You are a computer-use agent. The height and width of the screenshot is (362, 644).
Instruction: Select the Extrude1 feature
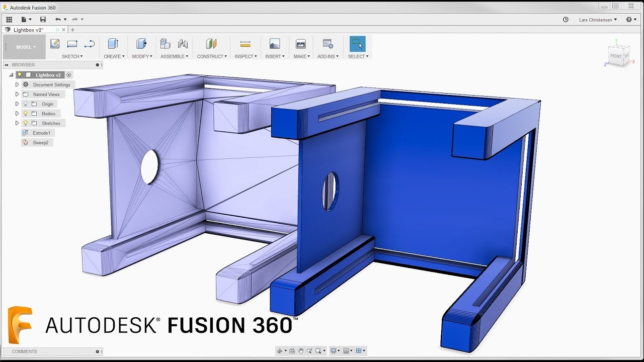tap(38, 133)
